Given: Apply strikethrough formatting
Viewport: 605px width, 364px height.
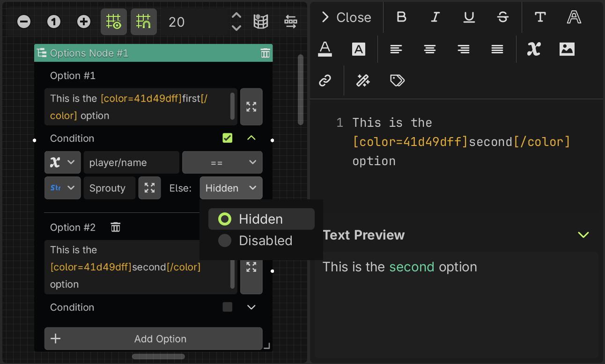Looking at the screenshot, I should point(502,17).
